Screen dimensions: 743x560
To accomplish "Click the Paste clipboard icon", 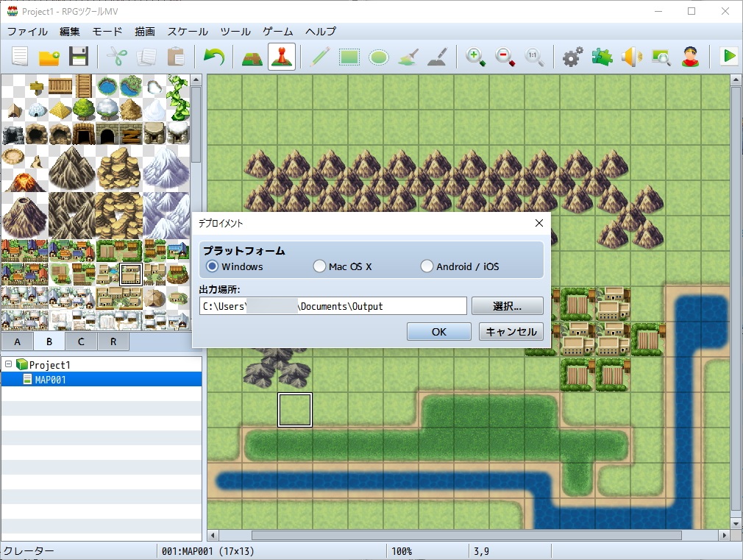I will point(176,57).
